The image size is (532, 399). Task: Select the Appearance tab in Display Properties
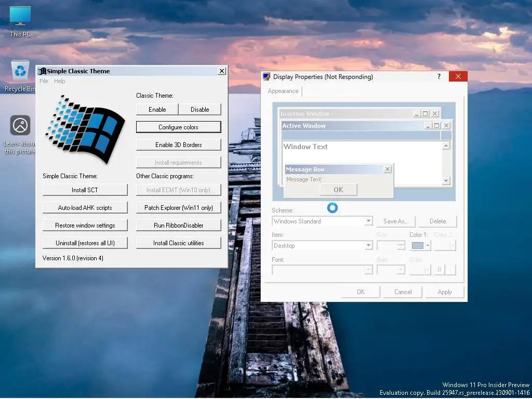283,91
